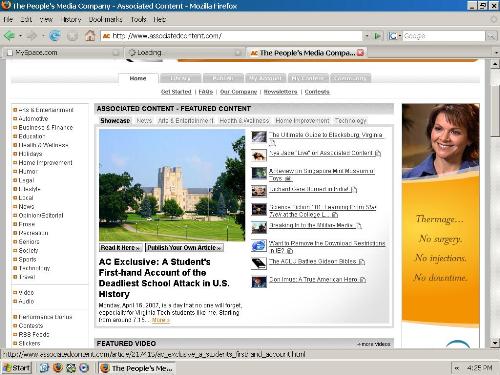Select the Showcase featured content tab
The image size is (500, 375).
tap(115, 121)
